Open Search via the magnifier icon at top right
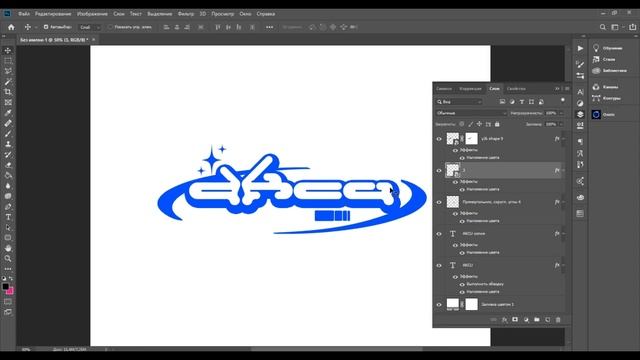Viewport: 640px width, 360px height. [603, 27]
